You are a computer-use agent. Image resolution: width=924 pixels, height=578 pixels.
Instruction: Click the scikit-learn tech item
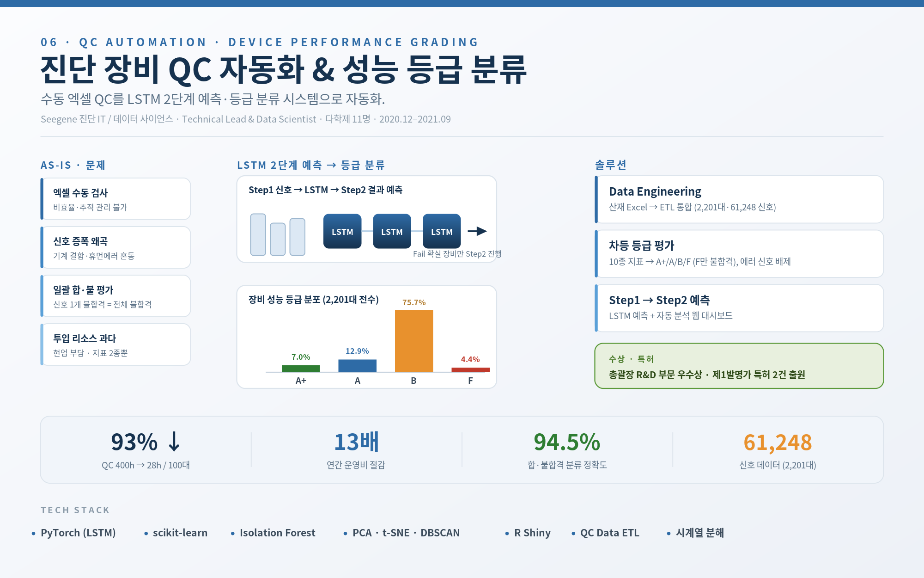click(180, 533)
